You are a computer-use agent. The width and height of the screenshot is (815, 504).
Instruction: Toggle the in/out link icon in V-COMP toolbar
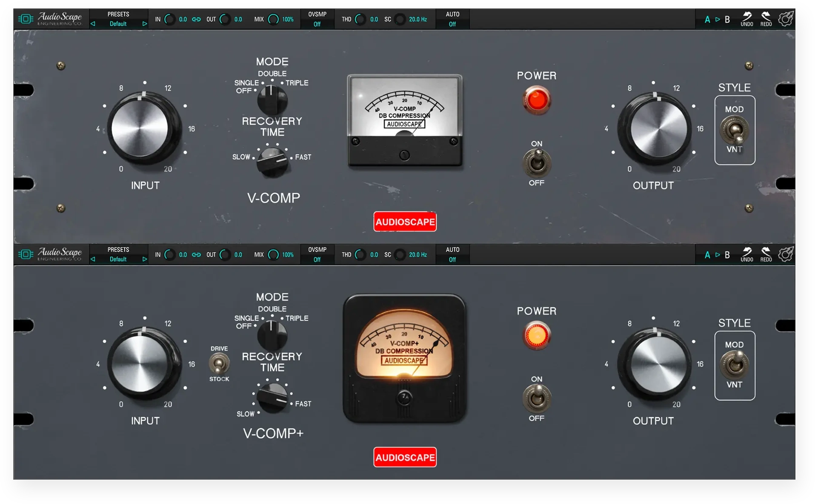[x=196, y=19]
